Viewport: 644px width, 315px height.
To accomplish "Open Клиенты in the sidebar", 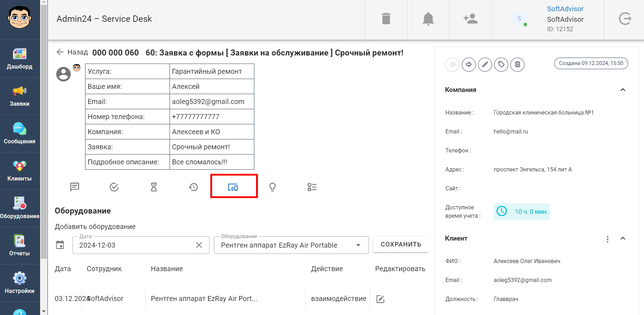I will [20, 171].
